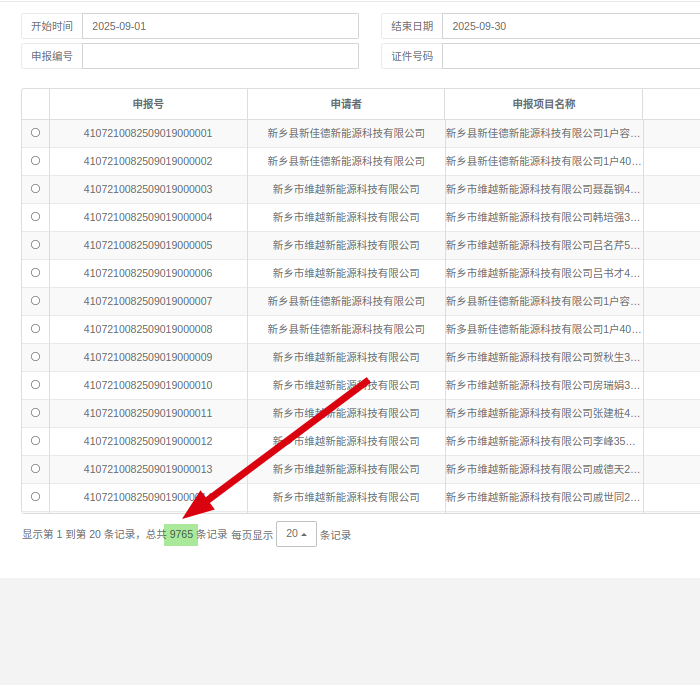This screenshot has width=700, height=685.
Task: Sort by the 申报号 column header
Action: [x=148, y=104]
